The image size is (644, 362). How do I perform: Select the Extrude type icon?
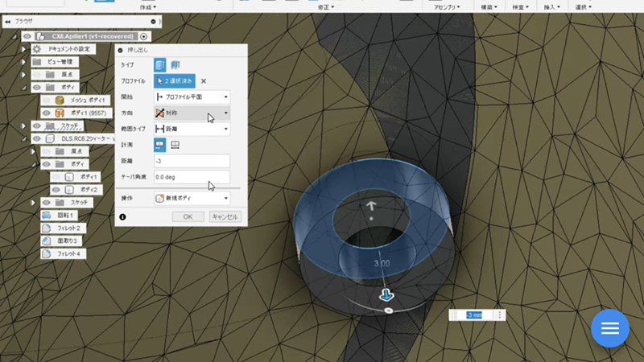tap(159, 64)
